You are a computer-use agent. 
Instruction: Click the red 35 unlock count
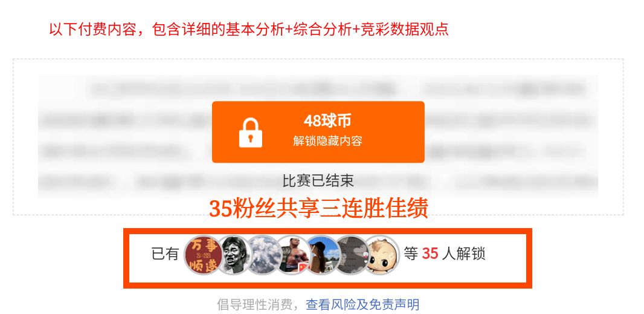pyautogui.click(x=430, y=253)
